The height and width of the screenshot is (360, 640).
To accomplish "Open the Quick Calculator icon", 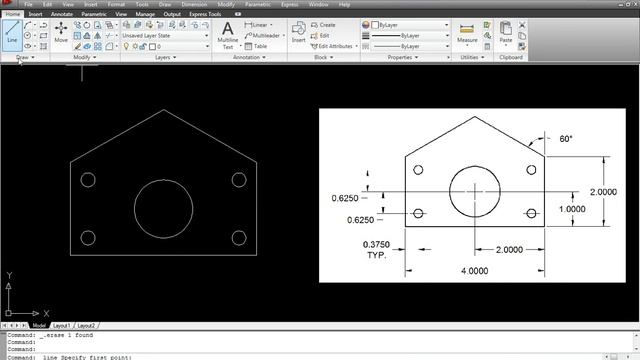I will click(x=487, y=47).
